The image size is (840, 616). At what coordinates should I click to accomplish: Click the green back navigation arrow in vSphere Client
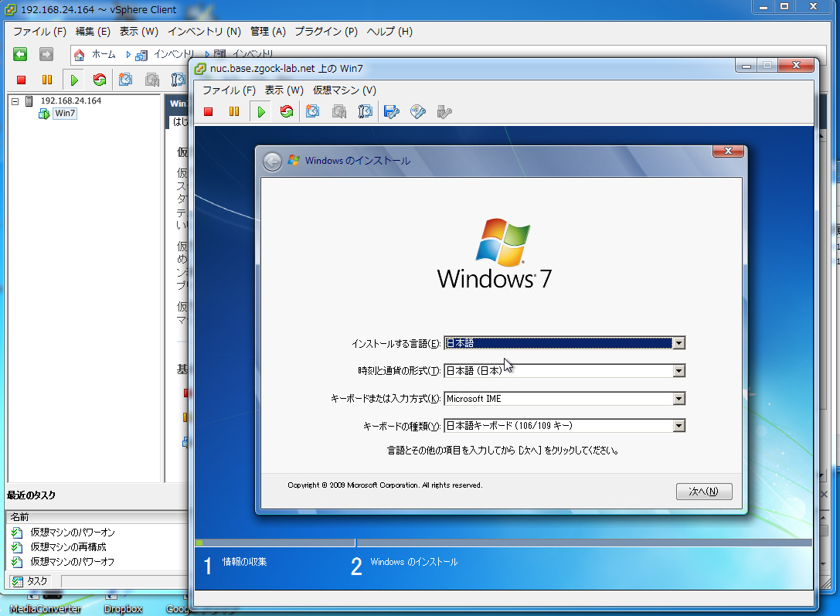coord(20,54)
